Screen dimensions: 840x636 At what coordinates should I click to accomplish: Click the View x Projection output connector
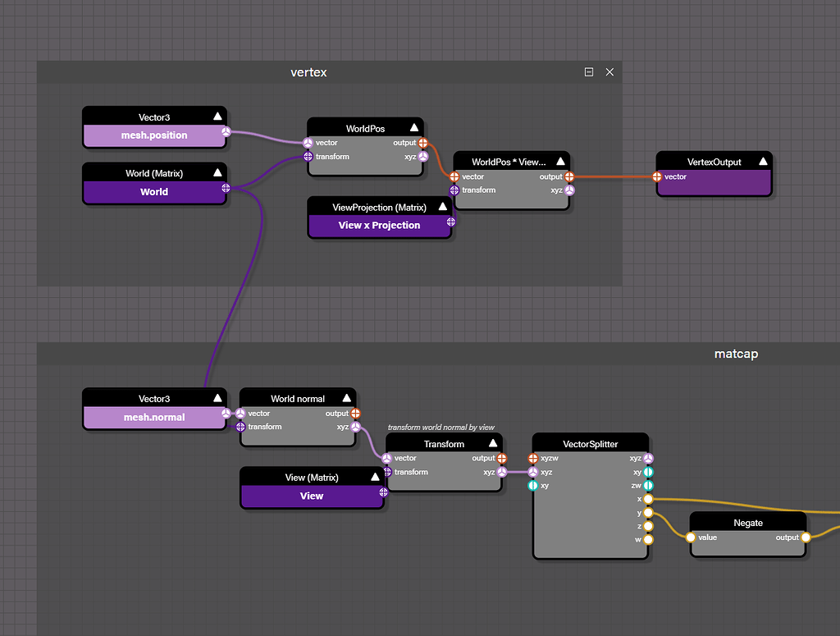(450, 222)
